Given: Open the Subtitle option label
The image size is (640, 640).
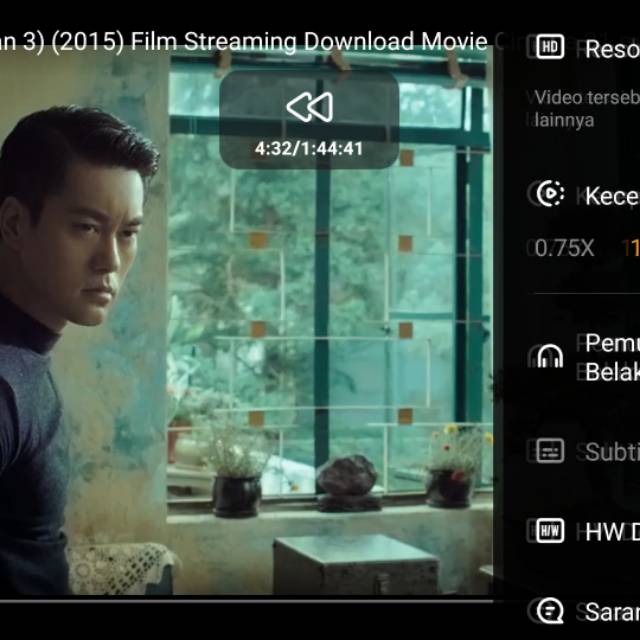Looking at the screenshot, I should 611,451.
